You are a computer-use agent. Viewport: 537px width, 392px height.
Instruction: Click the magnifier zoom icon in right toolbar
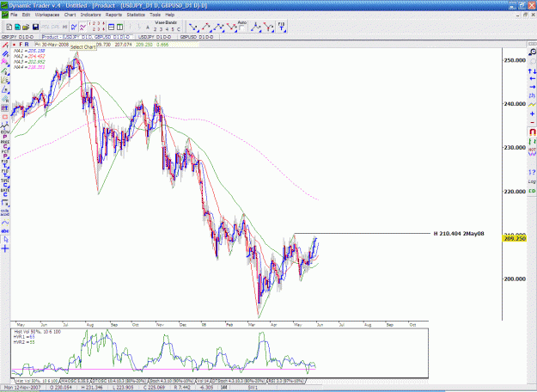point(532,52)
